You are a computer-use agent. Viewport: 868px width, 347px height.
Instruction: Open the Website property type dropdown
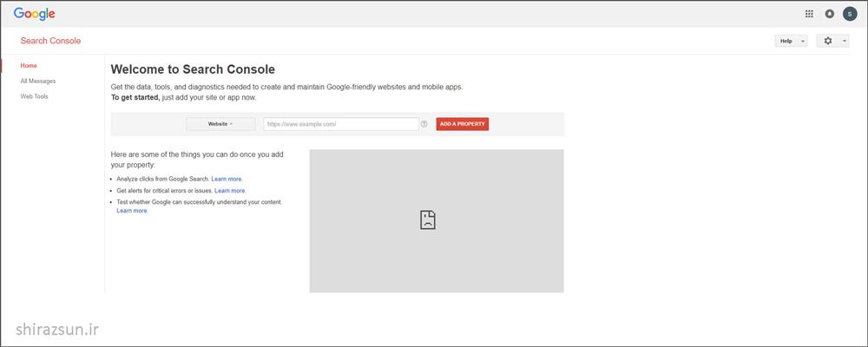point(220,124)
